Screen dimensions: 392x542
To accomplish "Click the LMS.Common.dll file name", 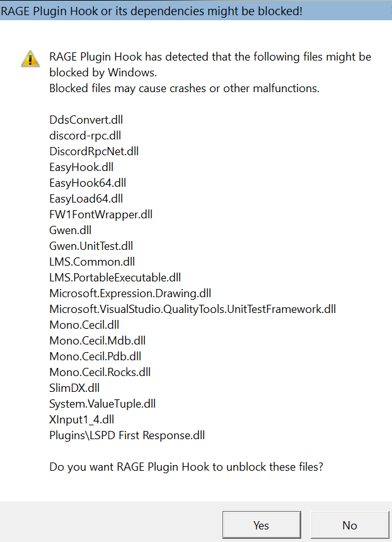I will tap(92, 262).
